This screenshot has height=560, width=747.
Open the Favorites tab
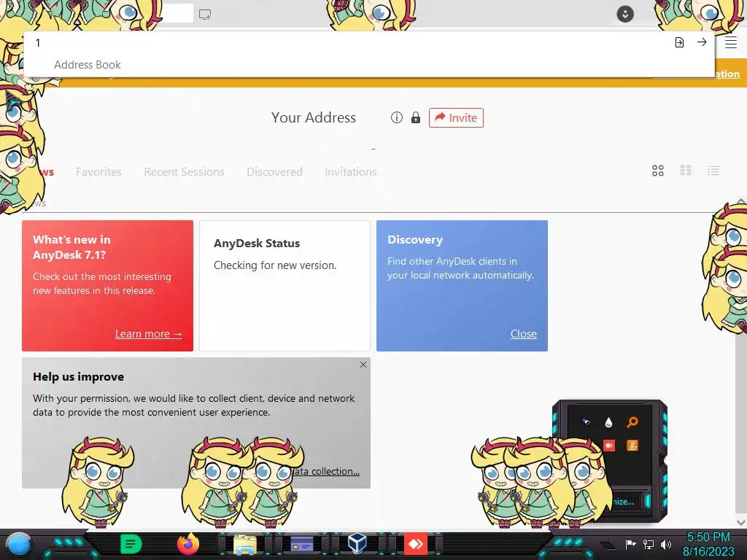click(98, 172)
